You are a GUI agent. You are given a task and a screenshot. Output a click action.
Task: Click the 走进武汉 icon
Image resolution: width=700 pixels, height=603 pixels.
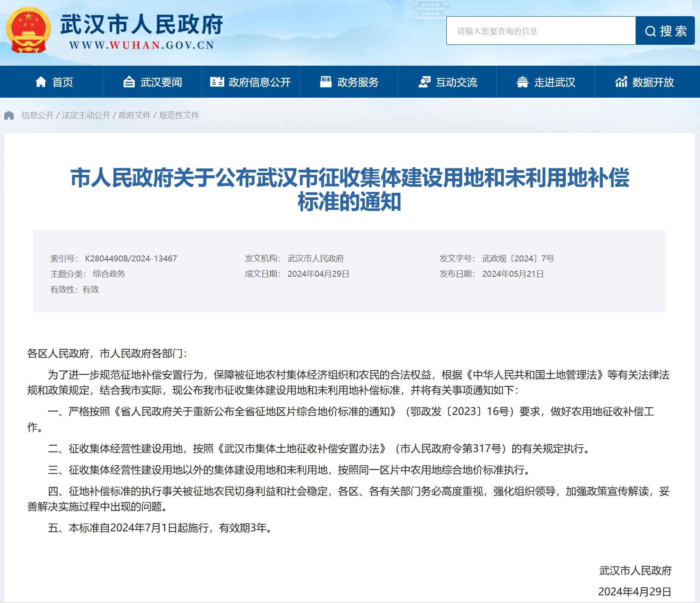(522, 82)
